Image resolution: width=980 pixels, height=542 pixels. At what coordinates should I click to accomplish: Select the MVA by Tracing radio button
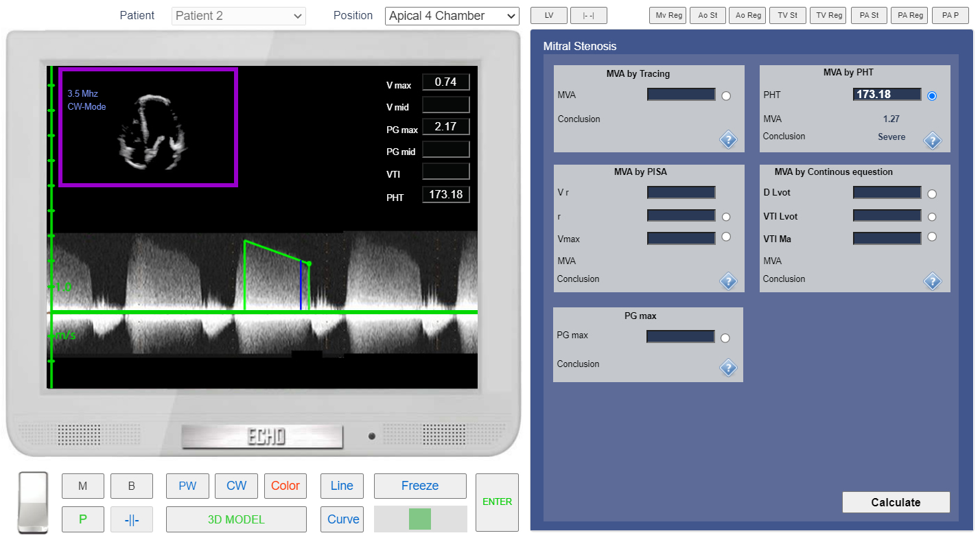pyautogui.click(x=726, y=96)
